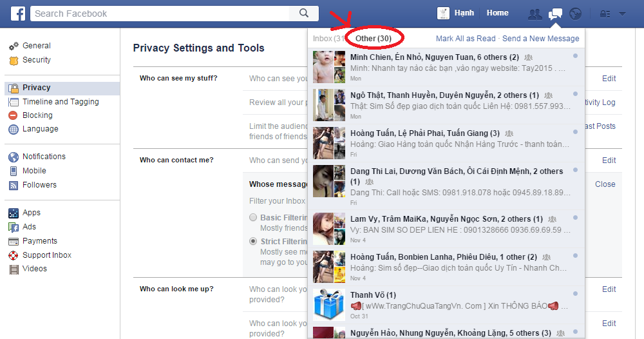Click the Followers RSS icon
Image resolution: width=644 pixels, height=339 pixels.
(14, 186)
